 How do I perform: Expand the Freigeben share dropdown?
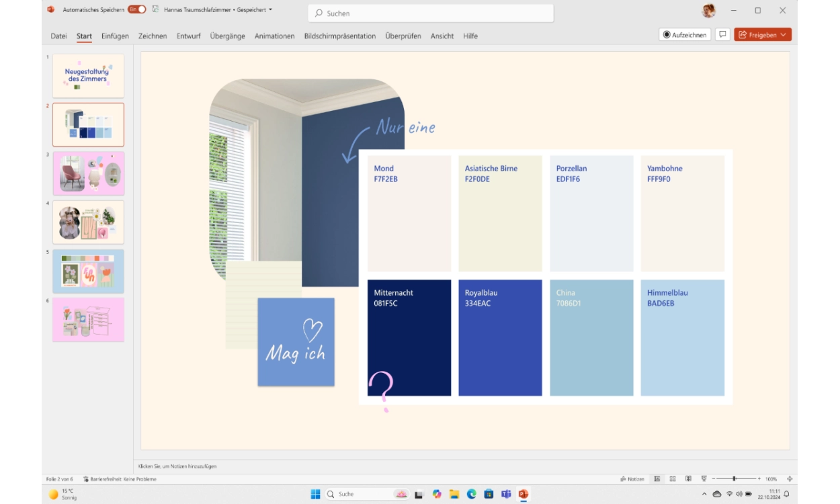coord(783,35)
